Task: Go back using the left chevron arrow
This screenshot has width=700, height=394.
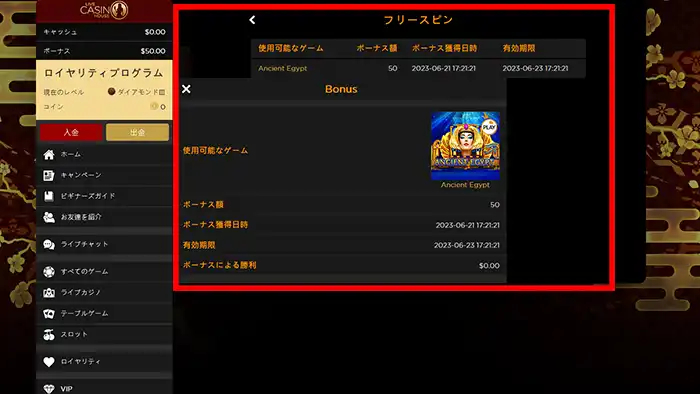Action: click(x=252, y=20)
